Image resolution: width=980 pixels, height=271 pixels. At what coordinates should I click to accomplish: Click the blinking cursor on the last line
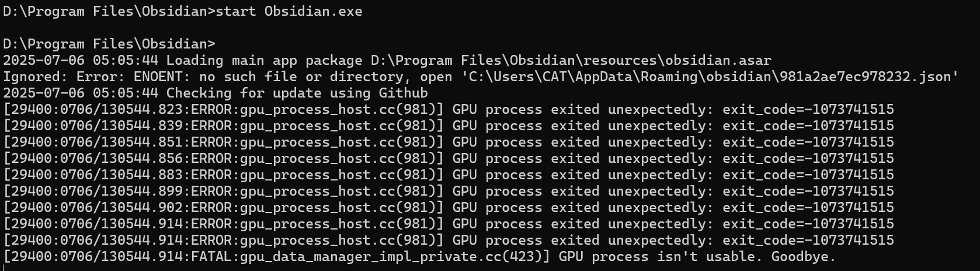click(4, 267)
